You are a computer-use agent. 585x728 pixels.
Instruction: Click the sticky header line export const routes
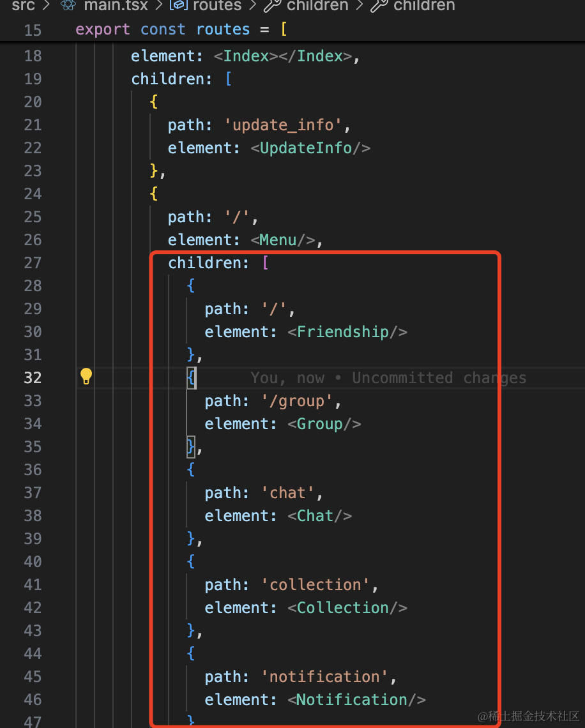[181, 29]
